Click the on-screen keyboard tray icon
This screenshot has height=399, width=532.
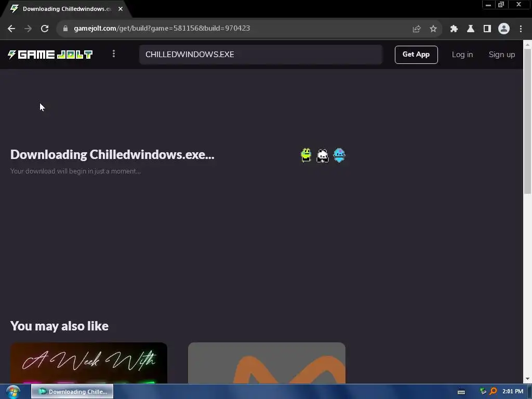[461, 392]
